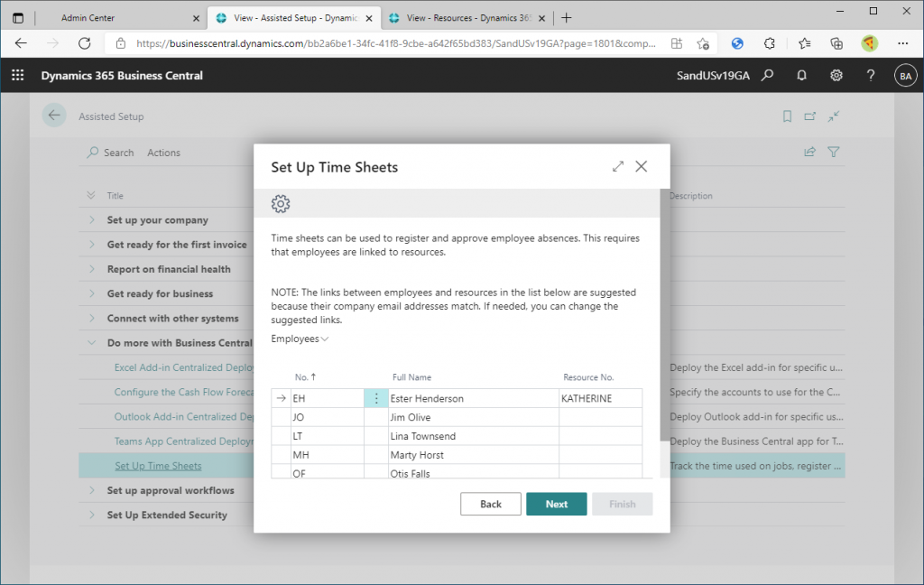Viewport: 924px width, 585px height.
Task: View site information lock icon
Action: point(120,43)
